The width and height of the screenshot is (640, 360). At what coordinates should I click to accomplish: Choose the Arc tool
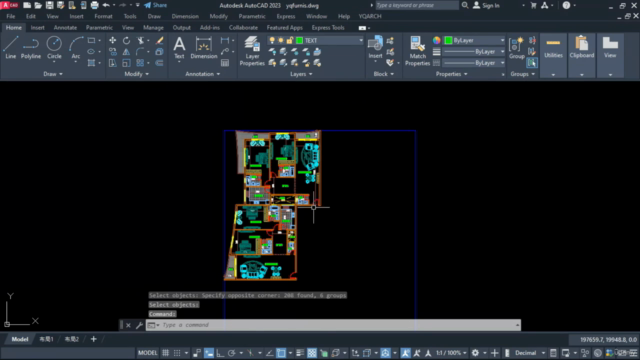(x=76, y=48)
